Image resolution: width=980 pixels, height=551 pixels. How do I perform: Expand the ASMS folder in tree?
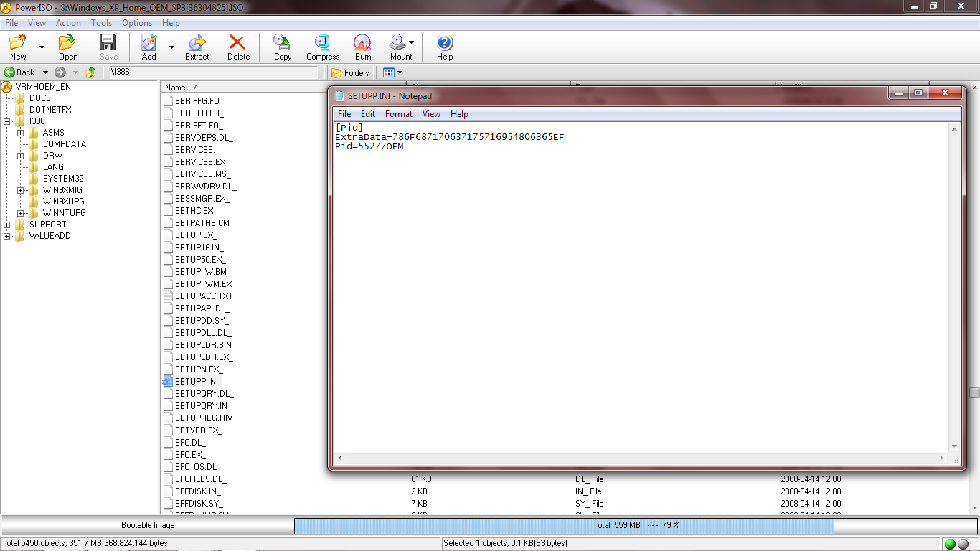(21, 133)
